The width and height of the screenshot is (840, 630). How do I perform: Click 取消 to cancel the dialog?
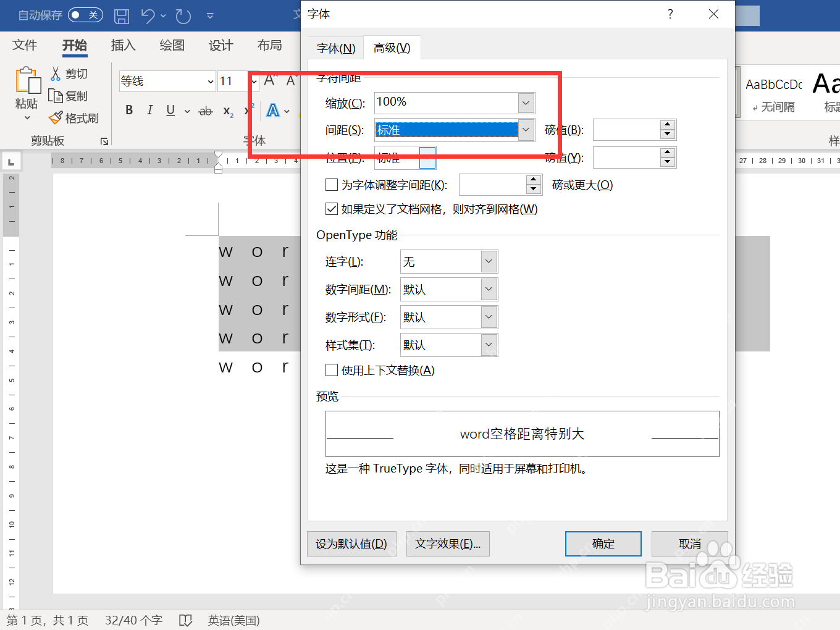[x=690, y=544]
